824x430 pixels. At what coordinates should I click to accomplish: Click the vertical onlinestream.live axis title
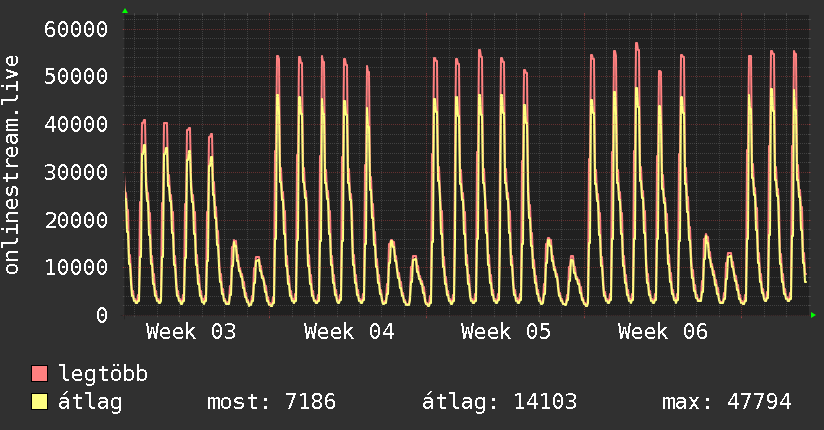pyautogui.click(x=13, y=165)
